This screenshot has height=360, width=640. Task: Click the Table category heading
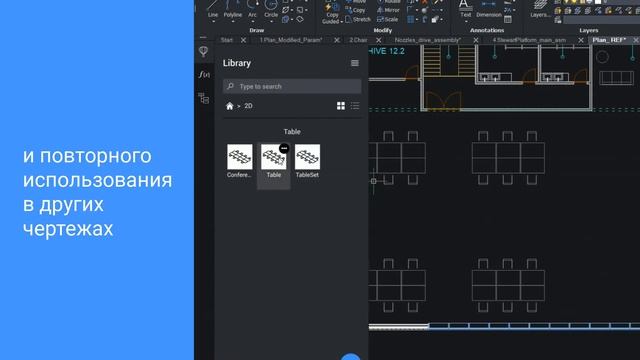(x=292, y=132)
